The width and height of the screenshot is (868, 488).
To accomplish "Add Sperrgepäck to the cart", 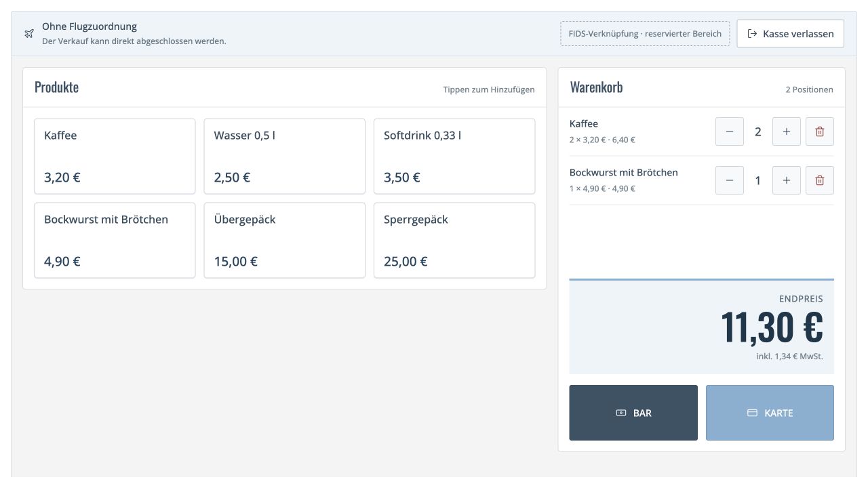I will pos(454,241).
